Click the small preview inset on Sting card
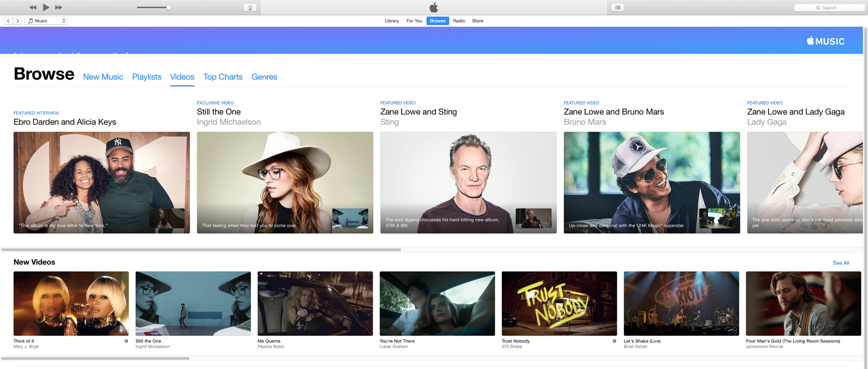The image size is (868, 369). click(533, 218)
